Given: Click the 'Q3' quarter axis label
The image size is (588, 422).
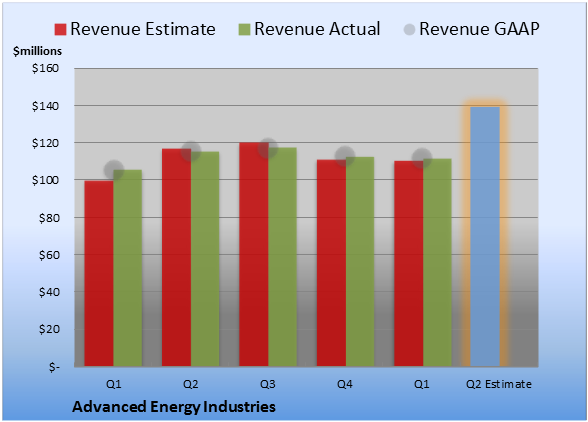Looking at the screenshot, I should click(x=268, y=384).
